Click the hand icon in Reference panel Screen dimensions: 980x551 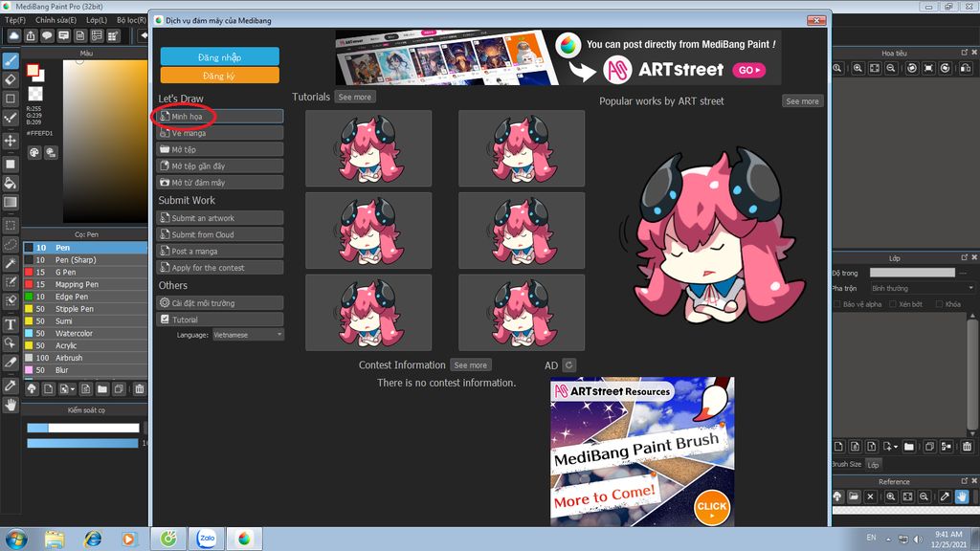[x=961, y=496]
